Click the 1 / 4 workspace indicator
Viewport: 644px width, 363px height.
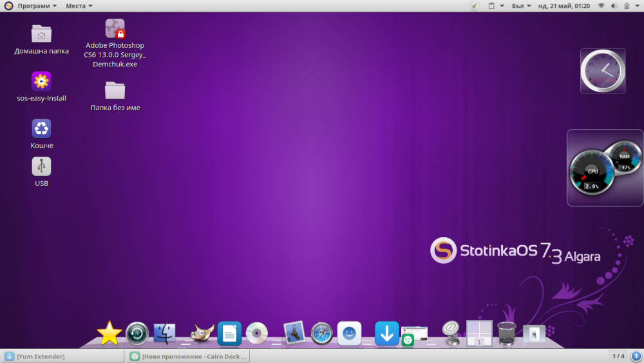click(618, 356)
